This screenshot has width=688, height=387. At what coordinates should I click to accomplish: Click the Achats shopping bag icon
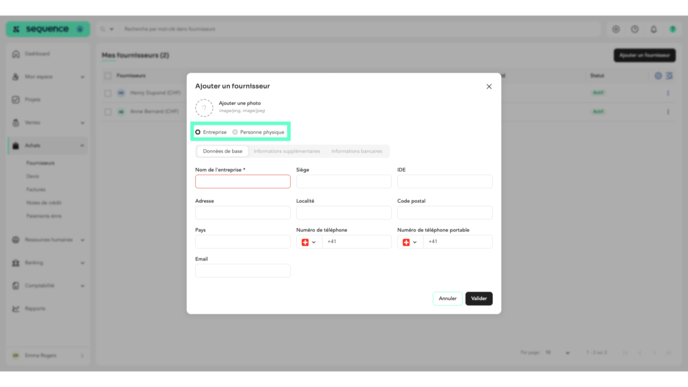click(x=16, y=146)
